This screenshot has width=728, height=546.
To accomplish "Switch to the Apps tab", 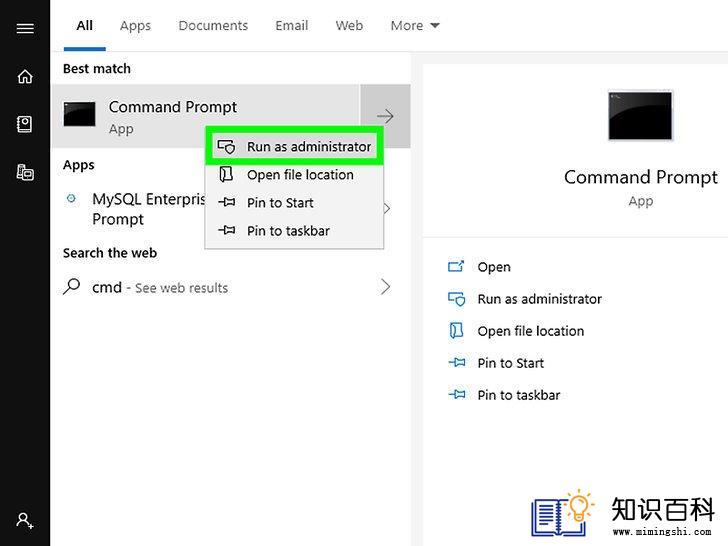I will (135, 26).
